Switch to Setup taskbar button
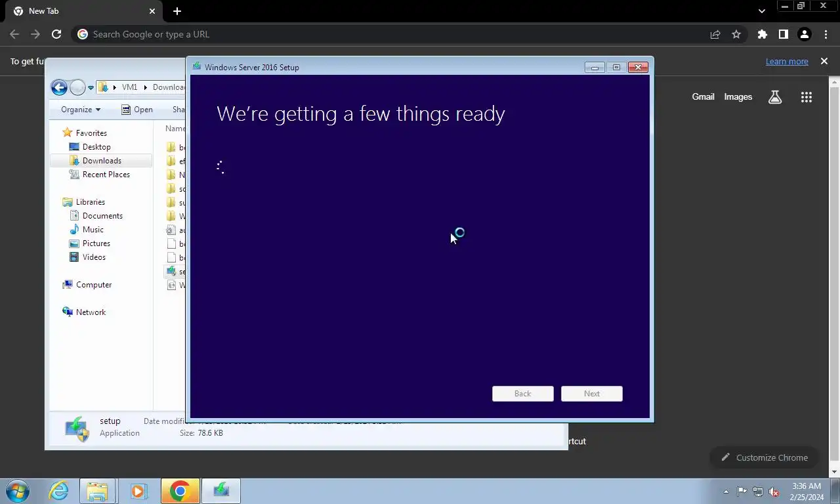 tap(222, 491)
